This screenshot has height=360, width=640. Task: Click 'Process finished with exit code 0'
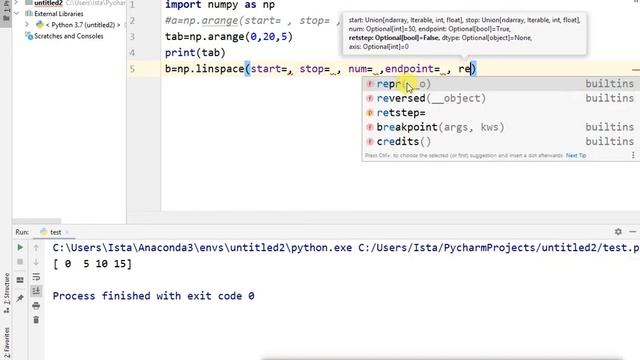(x=153, y=296)
